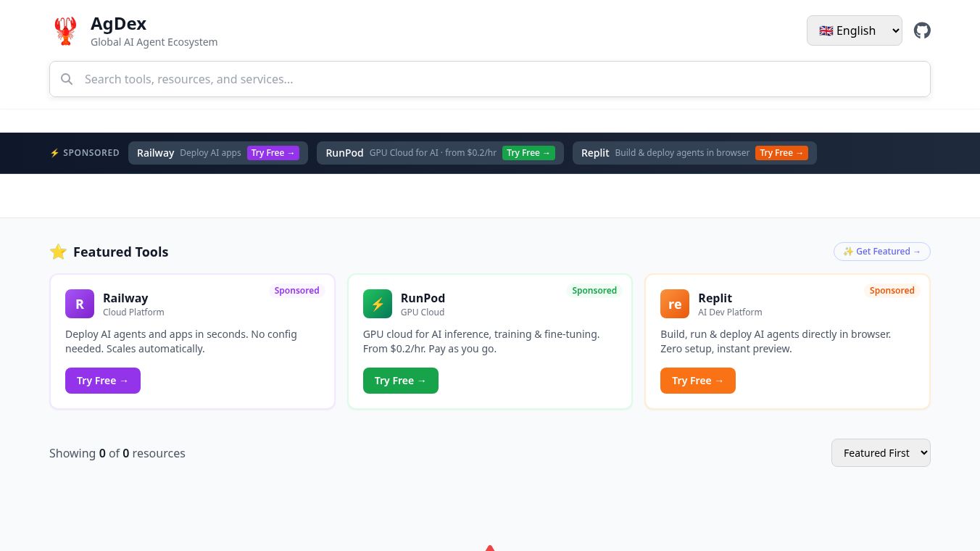
Task: Open the GitHub repository icon
Action: tap(922, 30)
